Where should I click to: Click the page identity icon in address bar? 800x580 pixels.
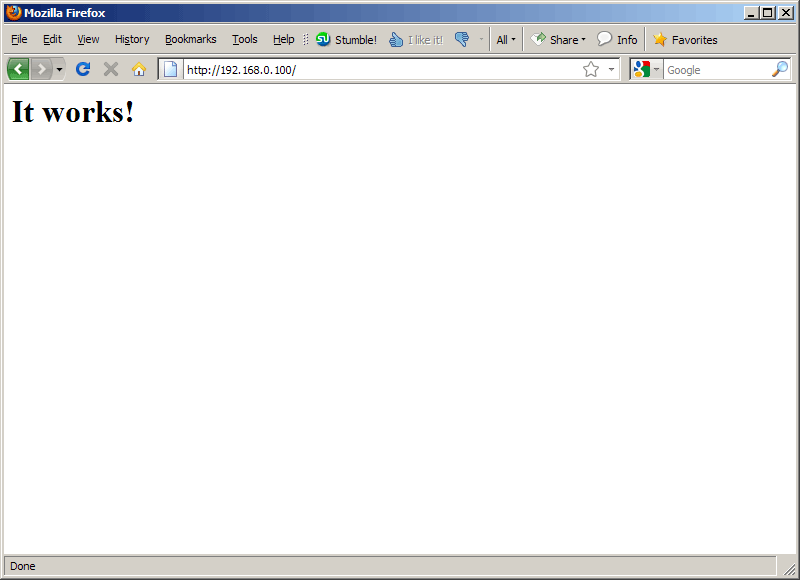point(170,69)
